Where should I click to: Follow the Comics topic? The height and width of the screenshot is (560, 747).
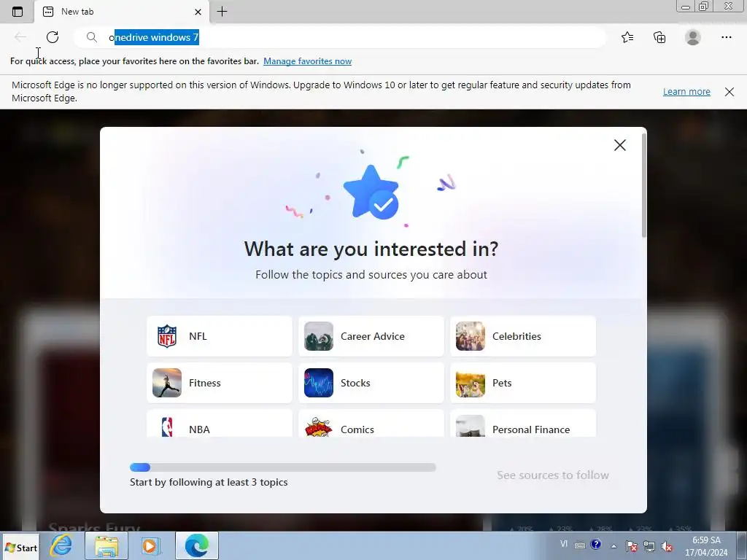(x=371, y=424)
